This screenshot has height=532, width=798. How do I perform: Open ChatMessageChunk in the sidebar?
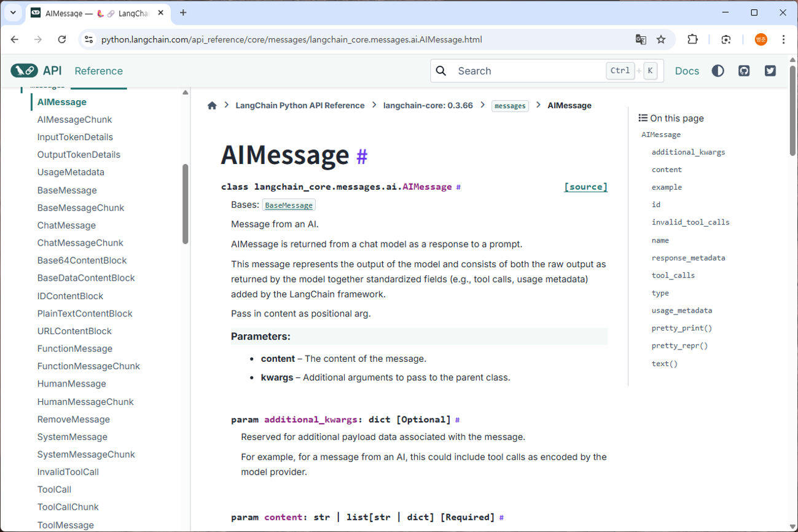80,243
